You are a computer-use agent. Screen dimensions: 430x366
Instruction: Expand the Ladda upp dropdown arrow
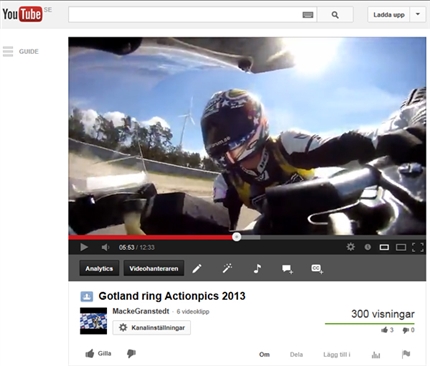tap(418, 14)
